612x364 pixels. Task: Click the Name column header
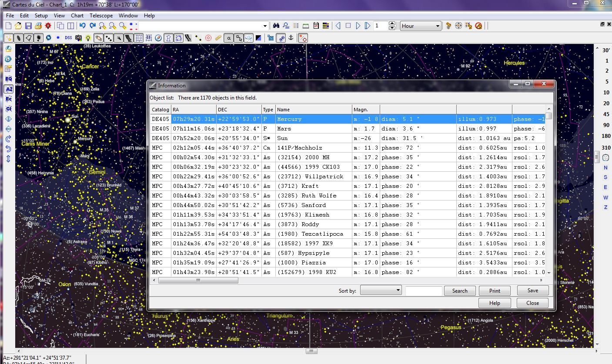314,110
